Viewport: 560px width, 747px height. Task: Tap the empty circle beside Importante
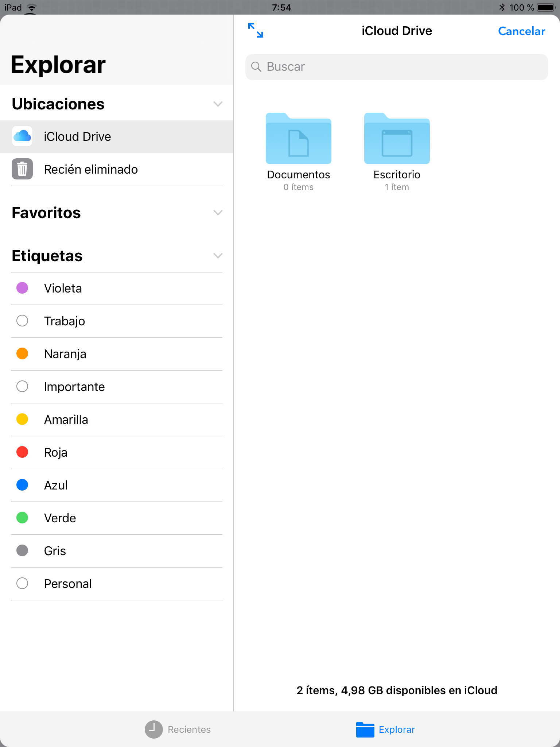22,387
